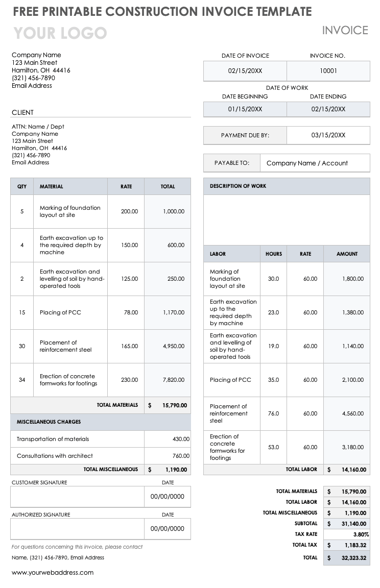The width and height of the screenshot is (380, 588).
Task: Select the Placing of PCC quantity cell 15
Action: (22, 312)
